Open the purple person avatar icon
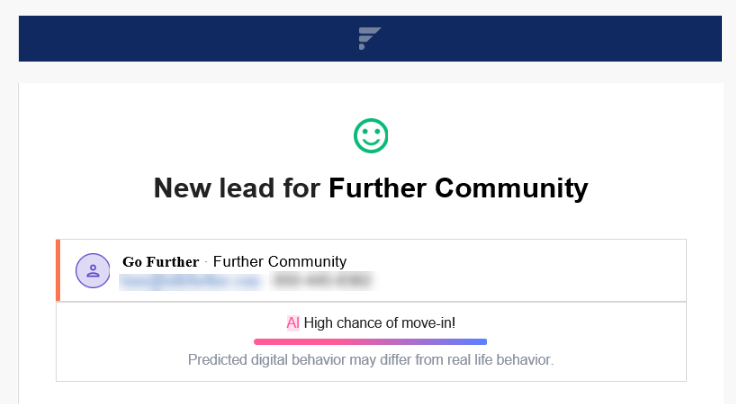Image resolution: width=736 pixels, height=404 pixels. point(93,271)
